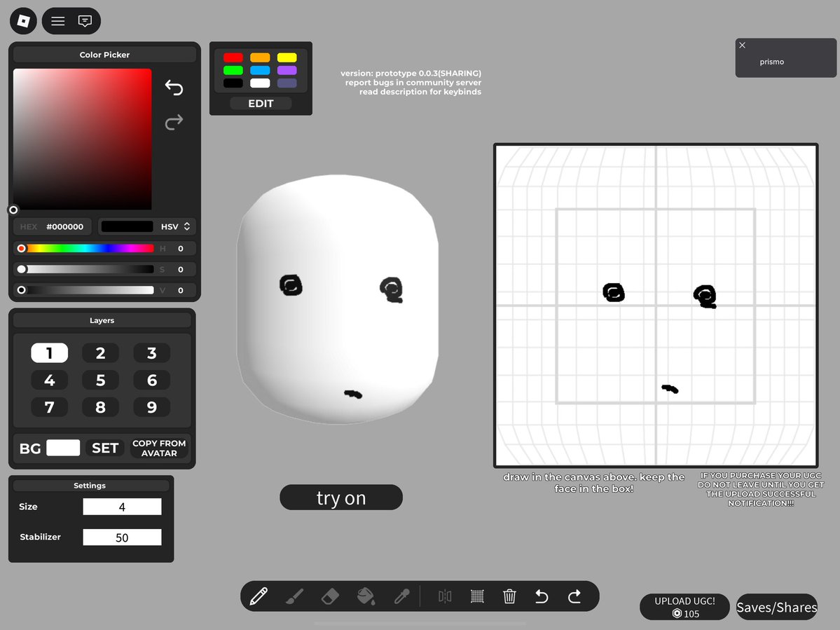Viewport: 840px width, 630px height.
Task: Click the Stabilizer input field
Action: [122, 537]
